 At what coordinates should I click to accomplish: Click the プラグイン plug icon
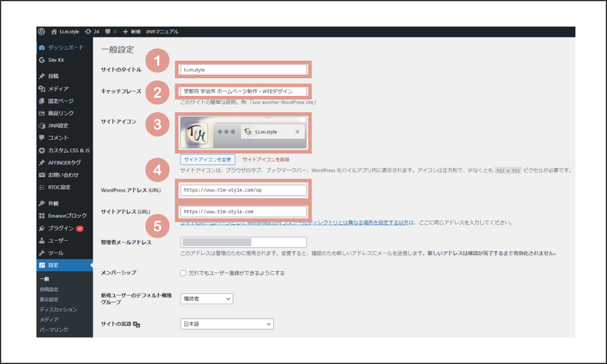[42, 228]
